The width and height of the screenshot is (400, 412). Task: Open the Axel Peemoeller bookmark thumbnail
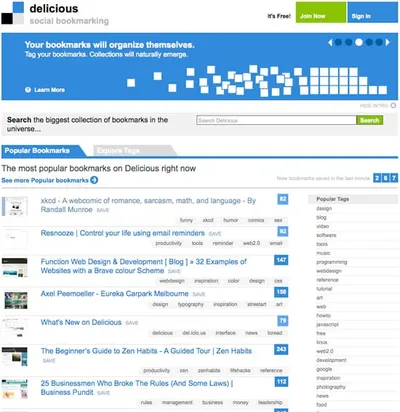[16, 300]
